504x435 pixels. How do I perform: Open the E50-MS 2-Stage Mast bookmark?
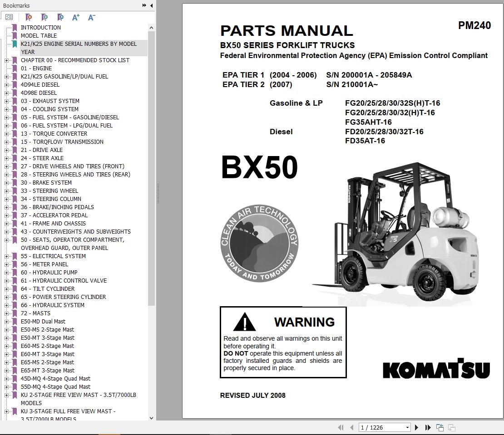(x=48, y=330)
